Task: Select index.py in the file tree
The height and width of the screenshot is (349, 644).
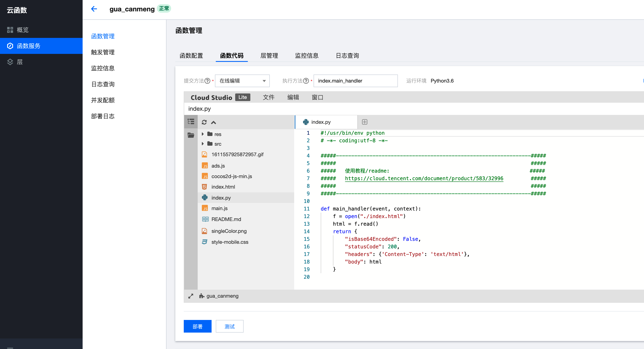Action: (x=246, y=198)
